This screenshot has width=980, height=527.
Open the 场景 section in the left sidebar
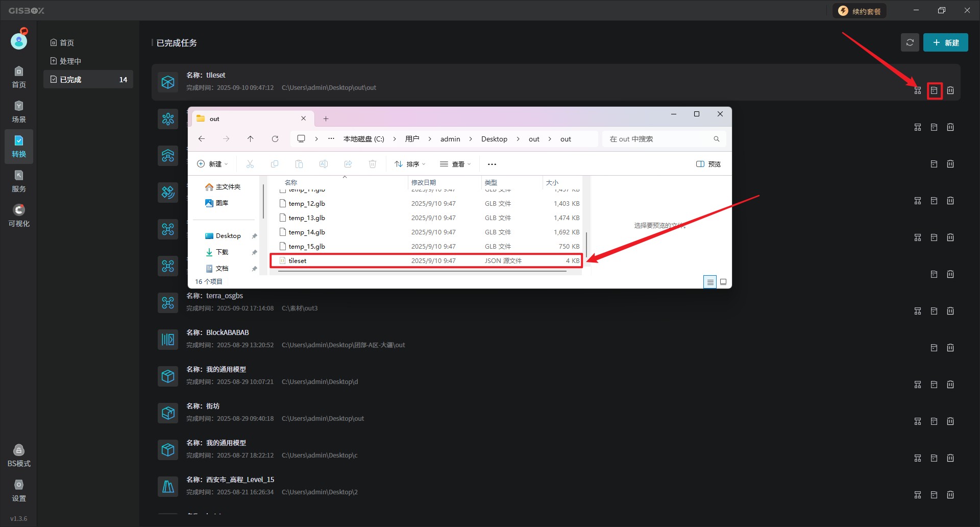click(x=19, y=112)
